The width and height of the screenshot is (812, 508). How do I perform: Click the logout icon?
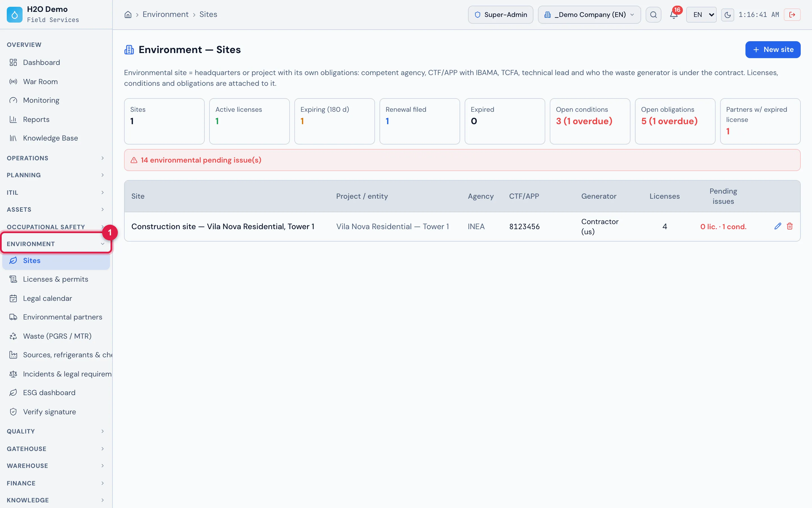792,15
